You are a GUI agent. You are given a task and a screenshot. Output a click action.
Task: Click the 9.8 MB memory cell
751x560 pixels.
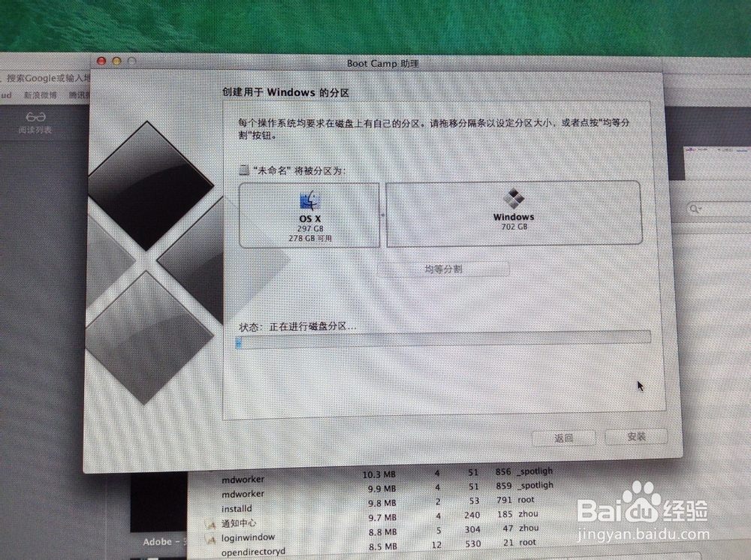point(382,503)
